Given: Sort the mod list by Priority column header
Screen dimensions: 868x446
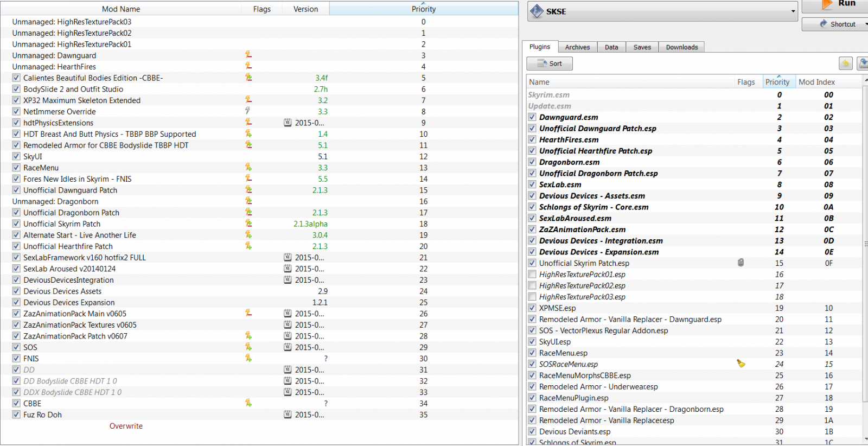Looking at the screenshot, I should point(423,9).
